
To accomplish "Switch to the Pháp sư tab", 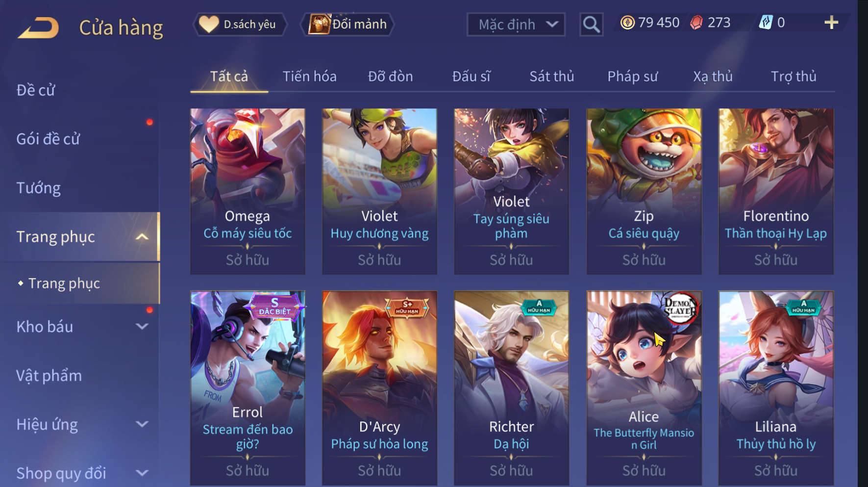I will click(x=632, y=77).
